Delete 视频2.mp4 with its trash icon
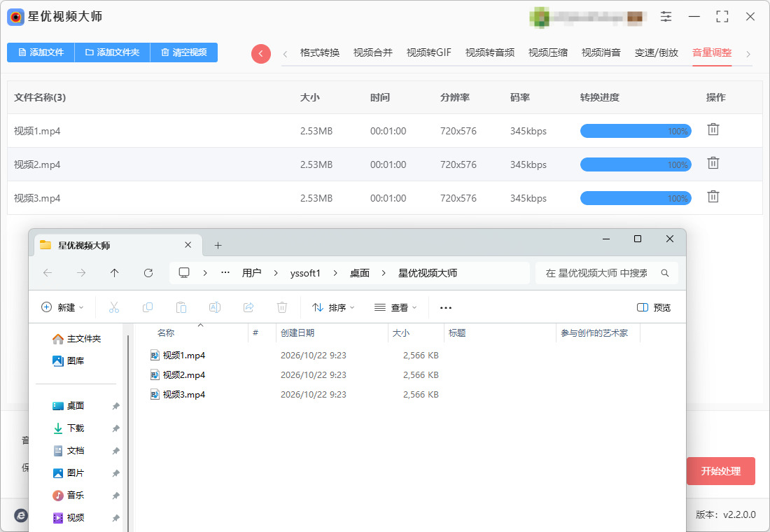 pos(713,163)
